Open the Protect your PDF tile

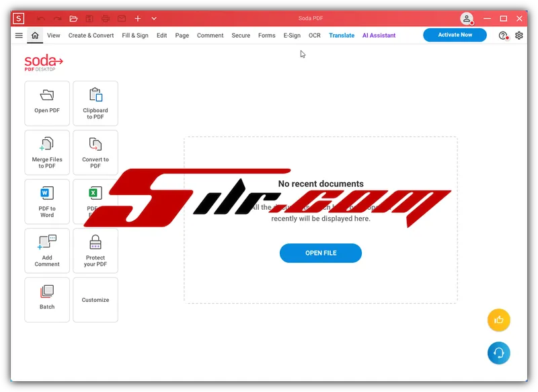pos(95,250)
